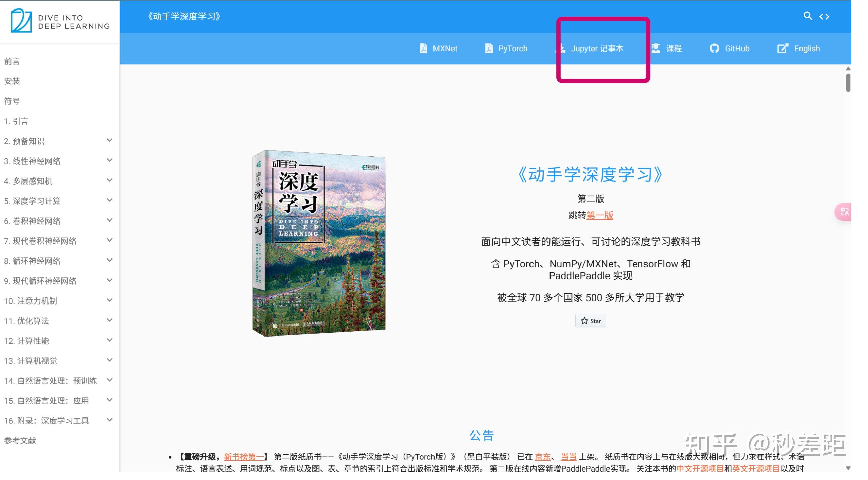Expand the 13. 计算机视觉 chapter
Image resolution: width=868 pixels, height=480 pixels.
pos(109,360)
